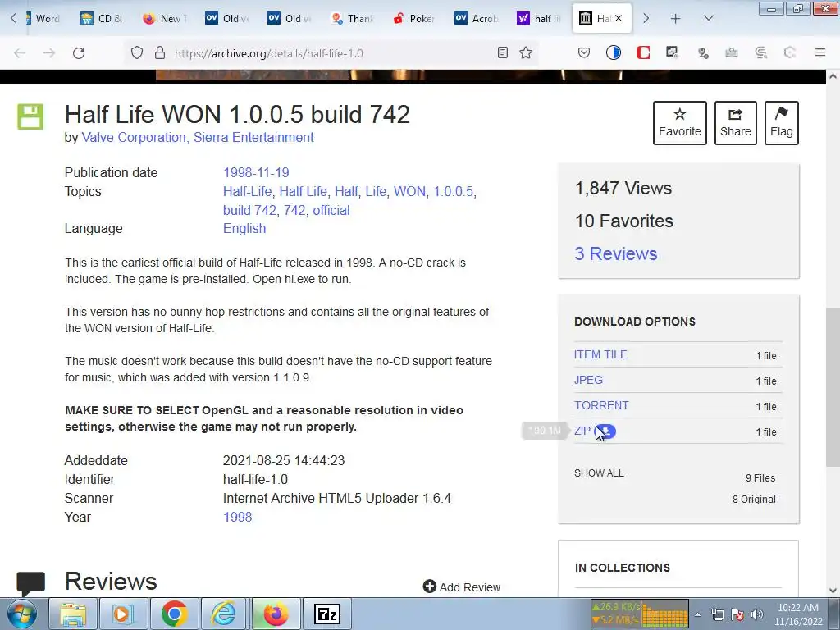Screen dimensions: 840x630
Task: Close the active archive.org tab
Action: (x=619, y=18)
